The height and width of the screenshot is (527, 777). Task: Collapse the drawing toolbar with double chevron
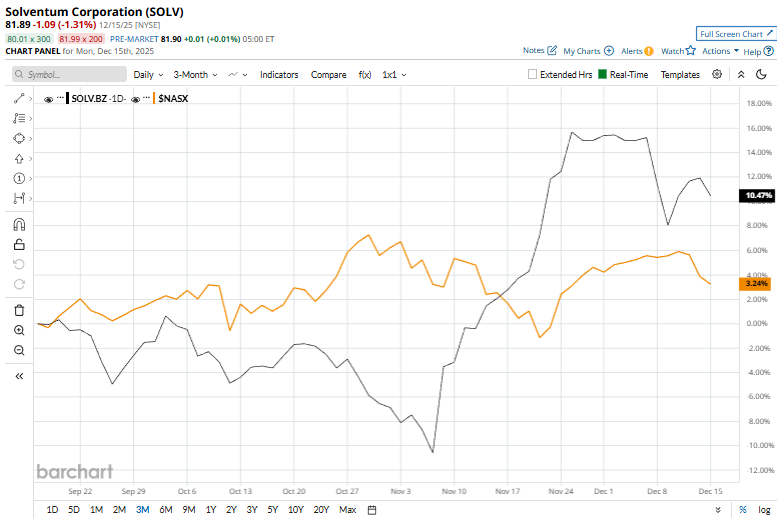coord(19,376)
